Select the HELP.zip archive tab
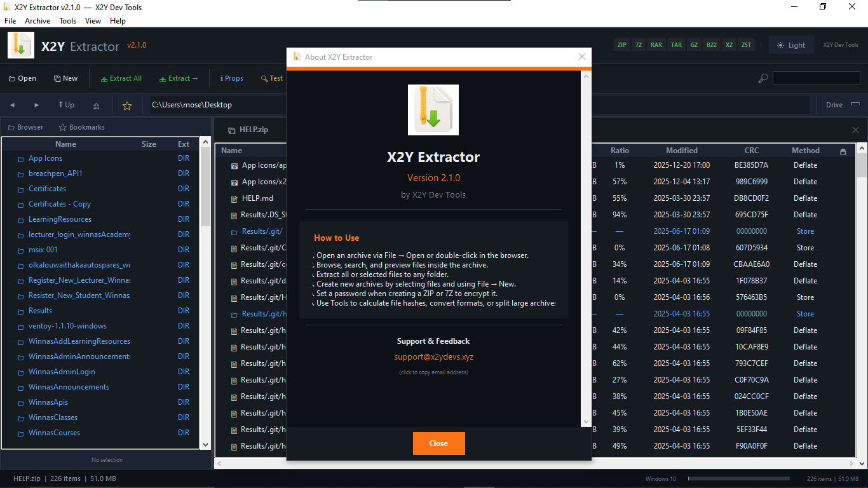868x488 pixels. coord(248,130)
